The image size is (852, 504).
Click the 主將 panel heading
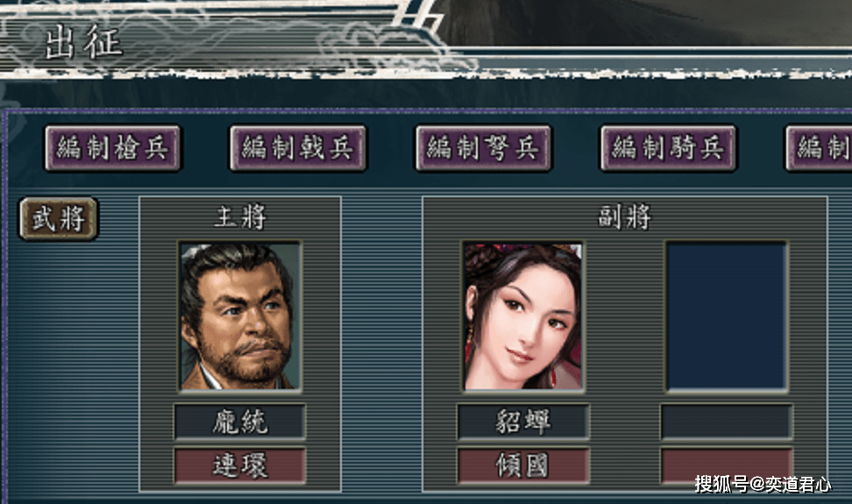240,217
